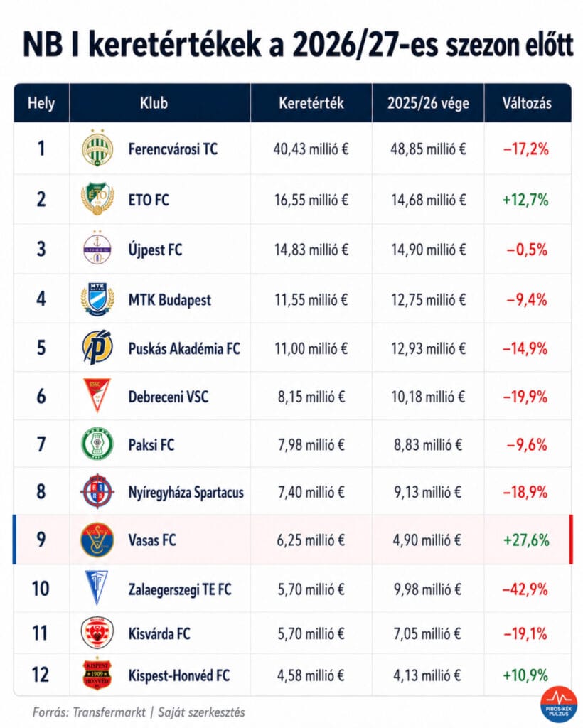This screenshot has height=728, width=583.
Task: Click the Vasas FC round crest
Action: [97, 540]
